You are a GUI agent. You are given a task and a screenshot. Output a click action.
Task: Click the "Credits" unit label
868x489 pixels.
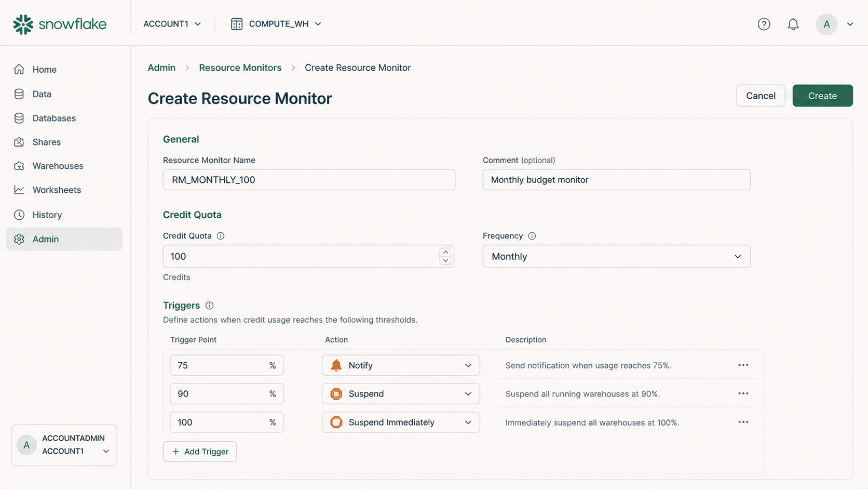click(177, 277)
